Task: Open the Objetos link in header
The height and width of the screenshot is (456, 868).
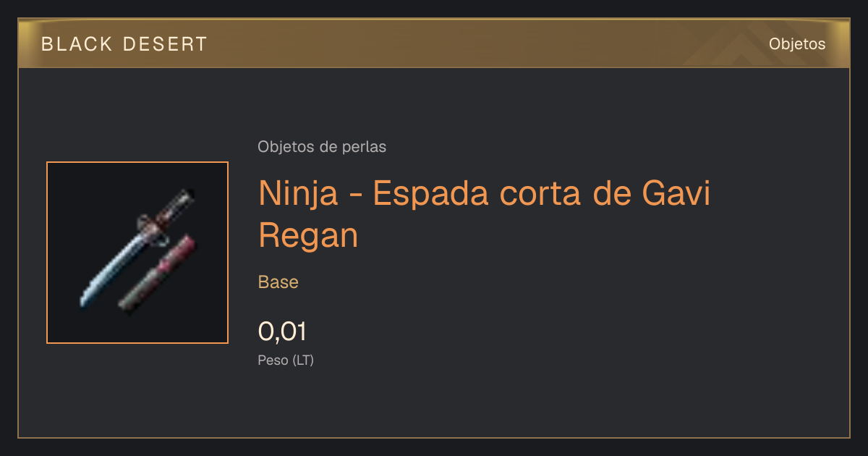Action: [x=797, y=44]
